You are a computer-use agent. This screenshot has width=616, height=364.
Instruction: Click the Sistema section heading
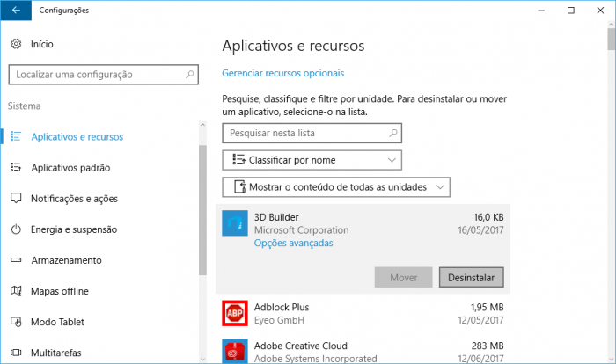[x=25, y=106]
